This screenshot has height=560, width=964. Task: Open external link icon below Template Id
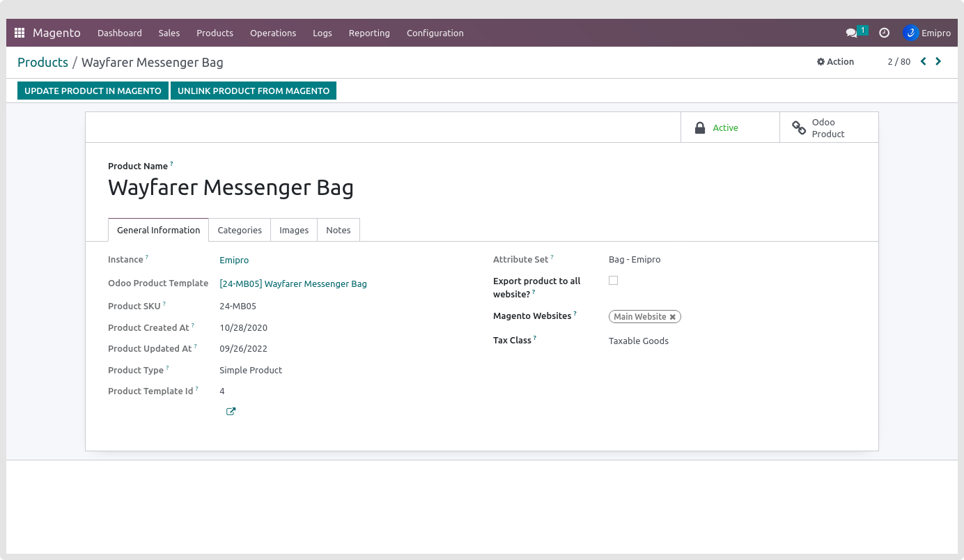[x=231, y=412]
